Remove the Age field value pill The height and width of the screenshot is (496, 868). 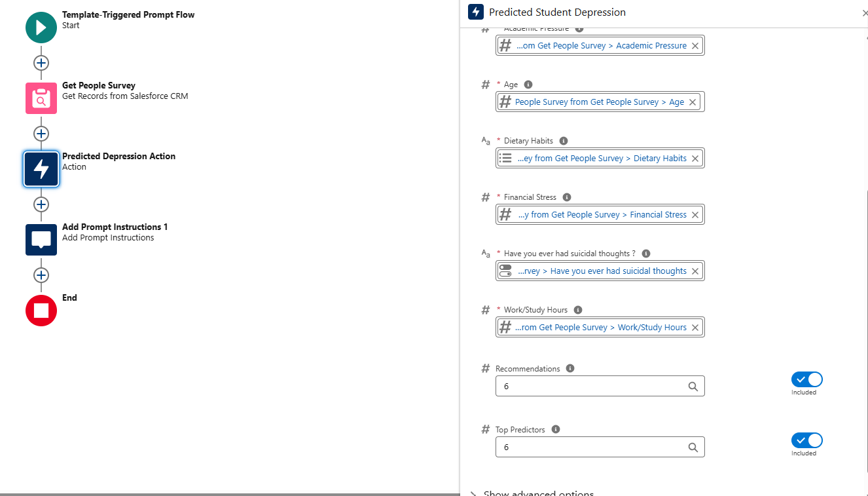pos(693,102)
